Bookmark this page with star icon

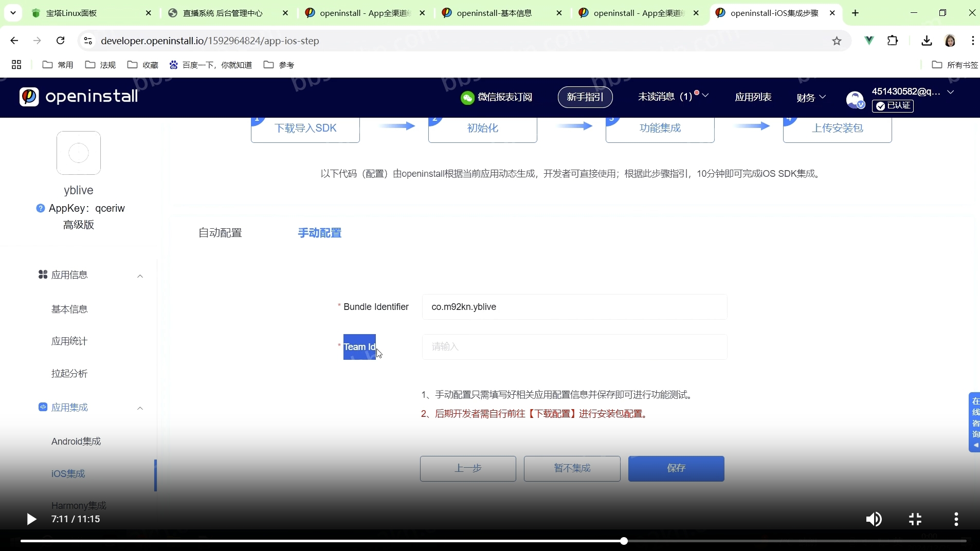point(837,41)
